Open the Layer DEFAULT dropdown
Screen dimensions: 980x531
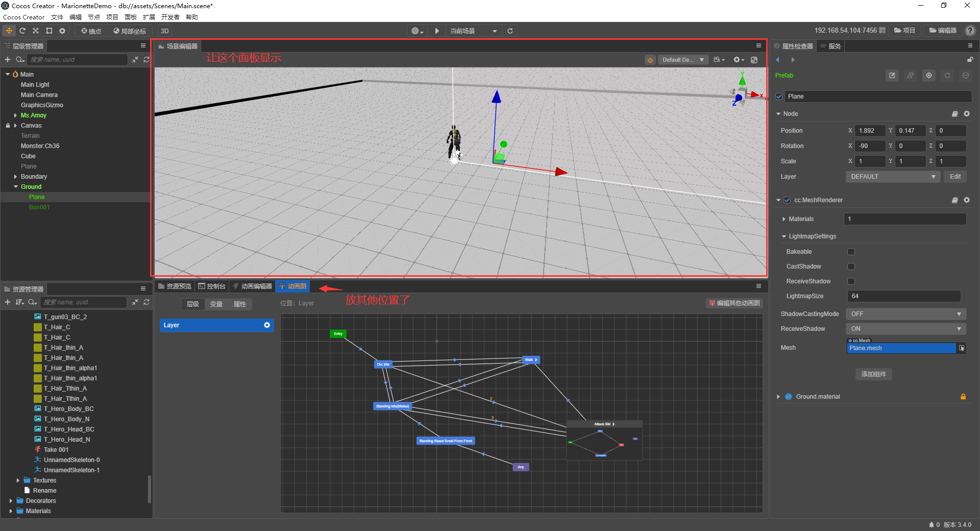(x=893, y=177)
